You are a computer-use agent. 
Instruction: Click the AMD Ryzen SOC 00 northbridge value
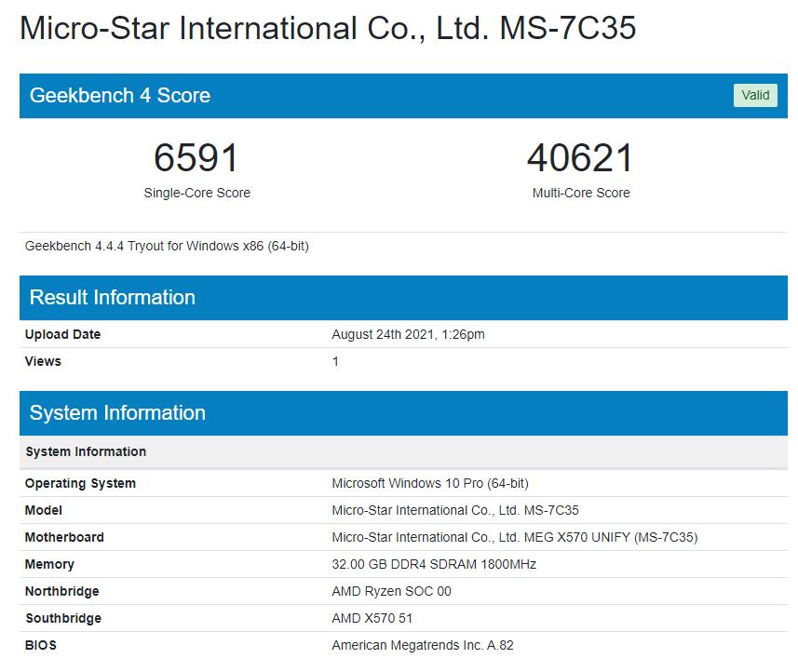pyautogui.click(x=391, y=591)
